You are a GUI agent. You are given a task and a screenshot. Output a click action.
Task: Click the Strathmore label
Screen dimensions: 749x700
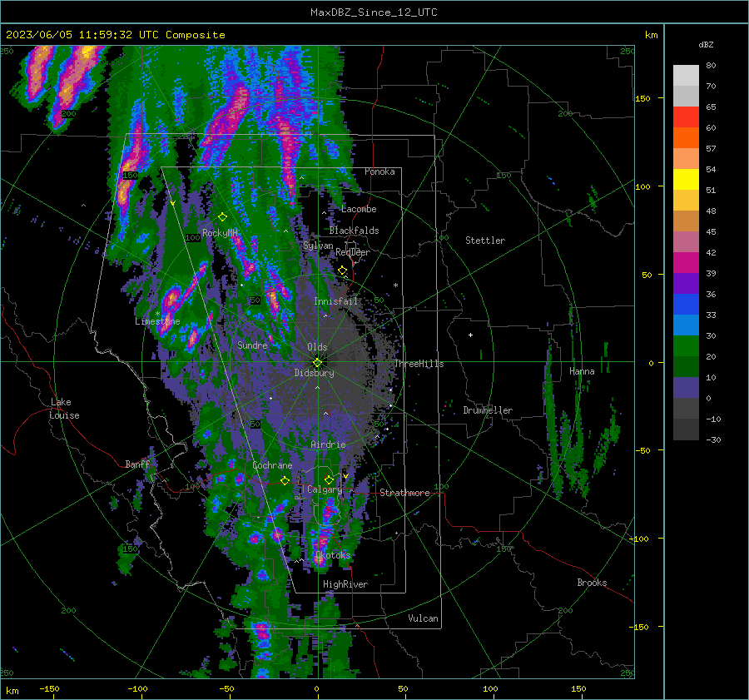404,493
